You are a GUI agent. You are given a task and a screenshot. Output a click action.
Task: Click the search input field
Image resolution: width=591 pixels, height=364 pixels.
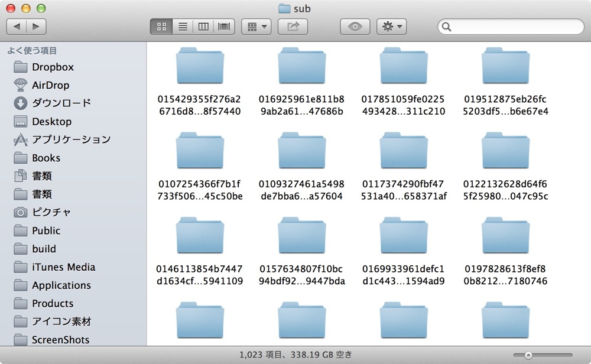(511, 27)
